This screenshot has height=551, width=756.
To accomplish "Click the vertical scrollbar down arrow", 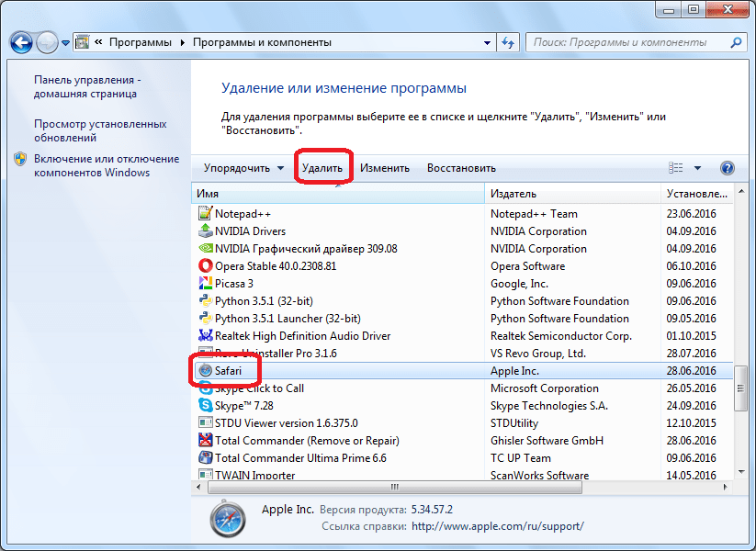I will pos(741,470).
